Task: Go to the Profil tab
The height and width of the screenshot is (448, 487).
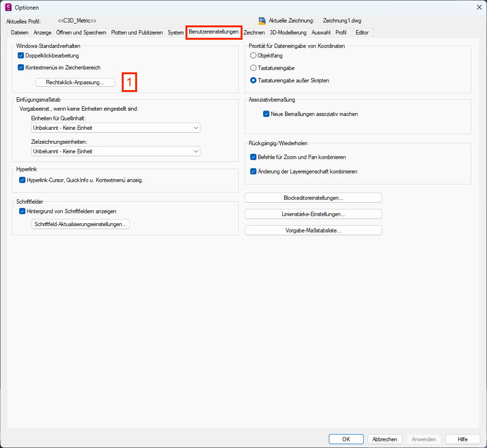Action: click(x=341, y=33)
